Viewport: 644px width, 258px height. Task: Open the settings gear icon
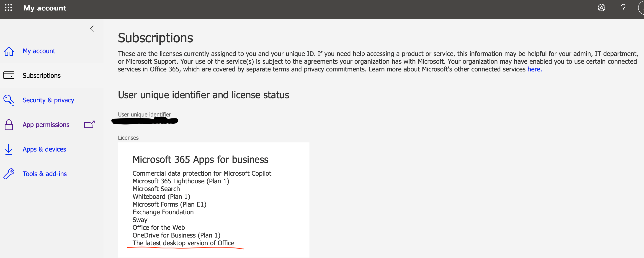pos(601,8)
